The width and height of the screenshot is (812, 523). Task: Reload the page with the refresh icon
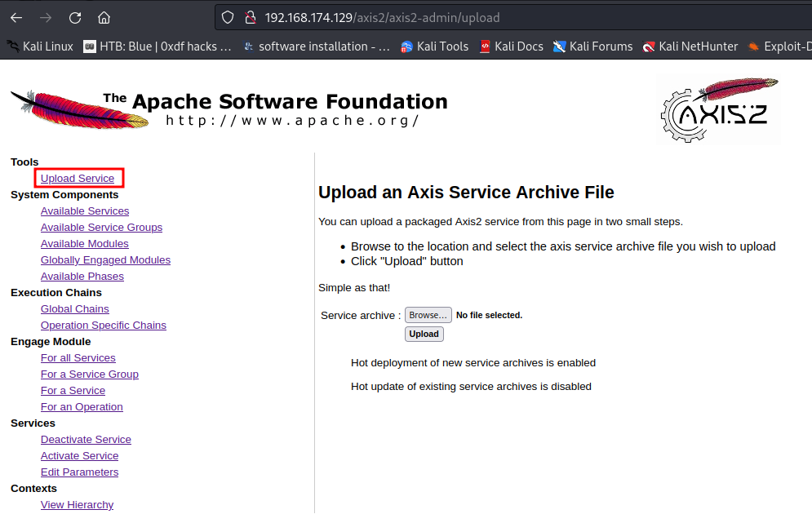pos(75,18)
